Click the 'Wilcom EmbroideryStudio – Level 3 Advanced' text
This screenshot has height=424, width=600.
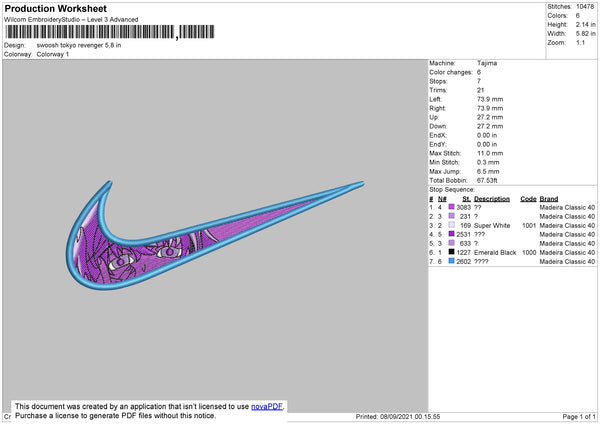coord(71,20)
